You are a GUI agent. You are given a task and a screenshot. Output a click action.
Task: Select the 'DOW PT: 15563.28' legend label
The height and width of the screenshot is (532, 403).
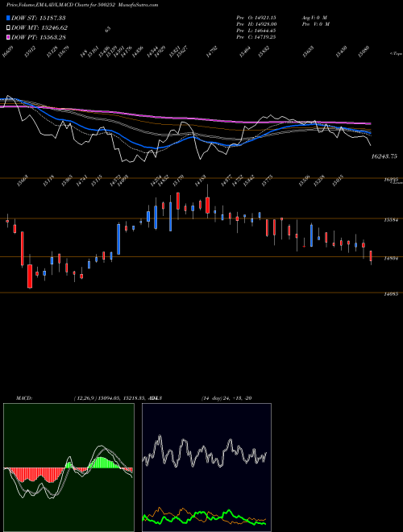coord(39,37)
